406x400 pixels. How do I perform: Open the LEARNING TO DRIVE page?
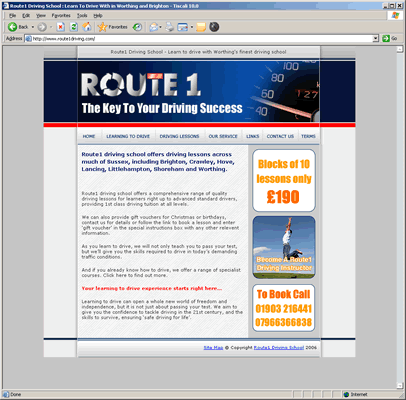[x=128, y=136]
